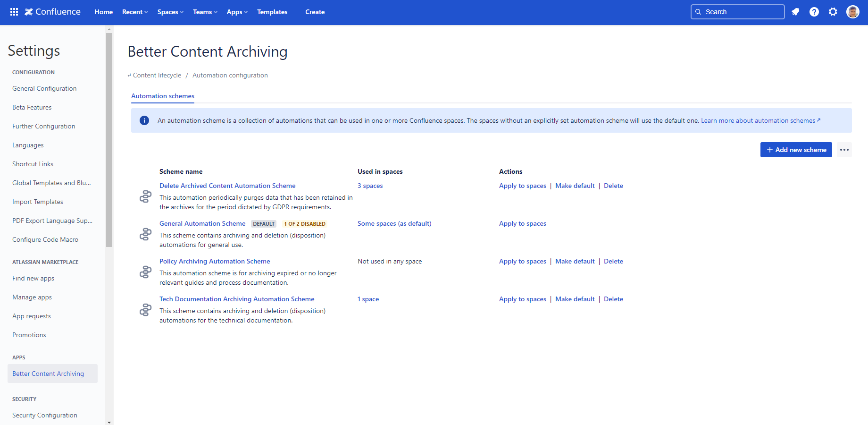Open the notifications icon
Screen dimensions: 868x425
tap(795, 12)
